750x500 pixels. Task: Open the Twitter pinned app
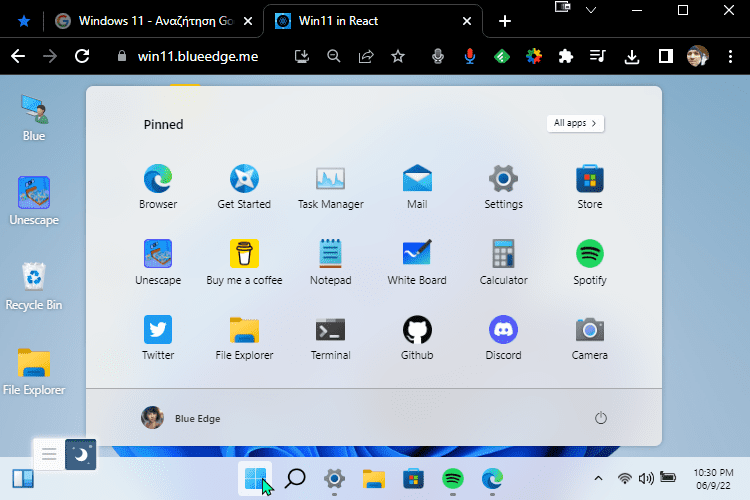point(158,337)
